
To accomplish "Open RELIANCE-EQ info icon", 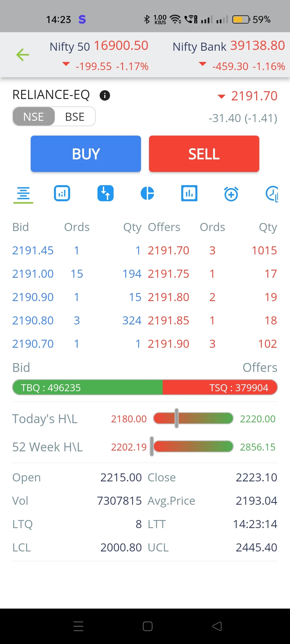I will (105, 95).
